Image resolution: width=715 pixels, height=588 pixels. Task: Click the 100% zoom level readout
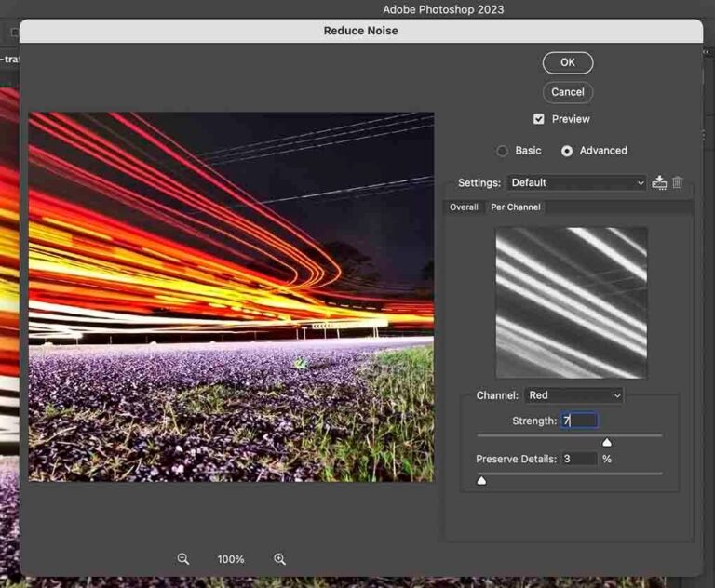point(231,559)
